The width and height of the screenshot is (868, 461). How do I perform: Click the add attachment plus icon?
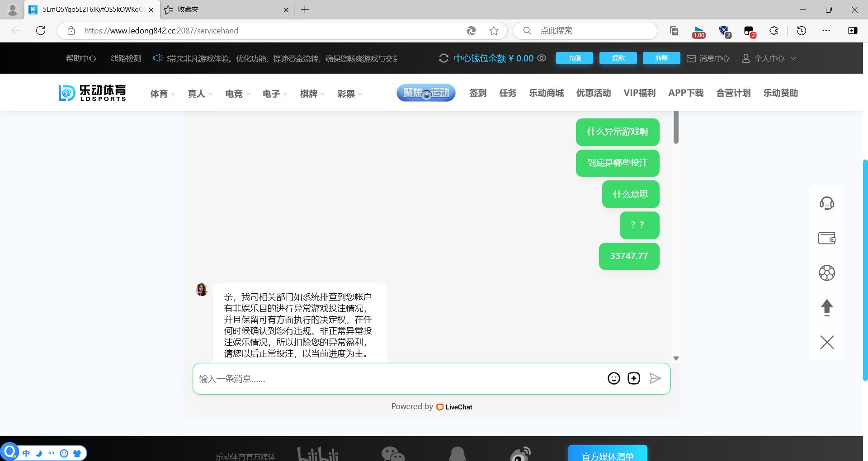coord(633,378)
